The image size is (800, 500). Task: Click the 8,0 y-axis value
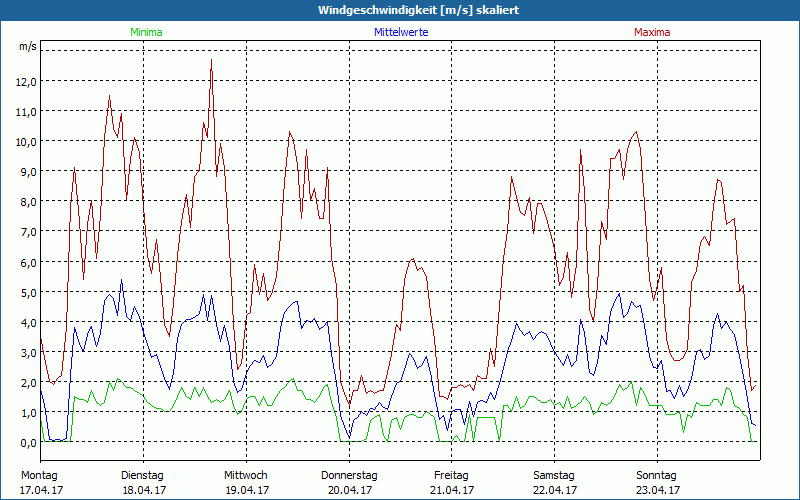27,201
